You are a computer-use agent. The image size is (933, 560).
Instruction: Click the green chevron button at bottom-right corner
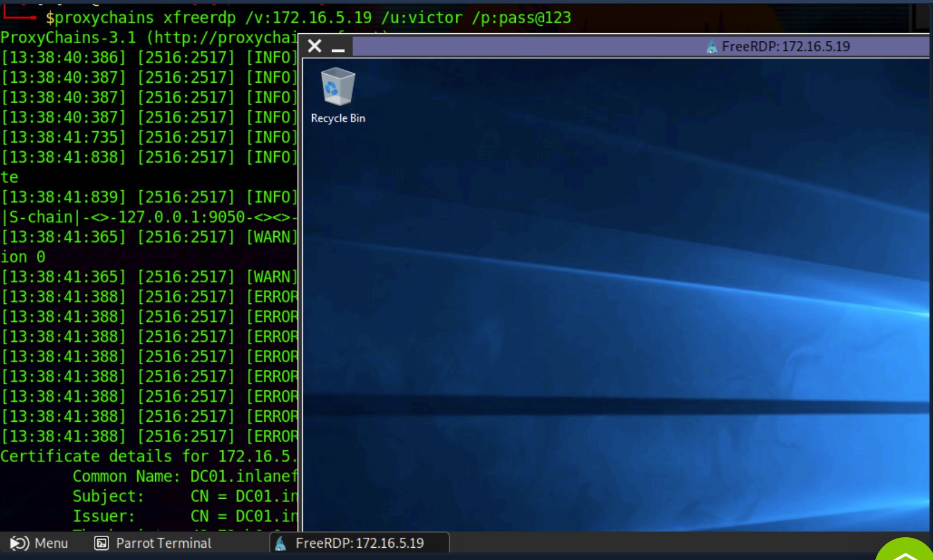pos(905,551)
